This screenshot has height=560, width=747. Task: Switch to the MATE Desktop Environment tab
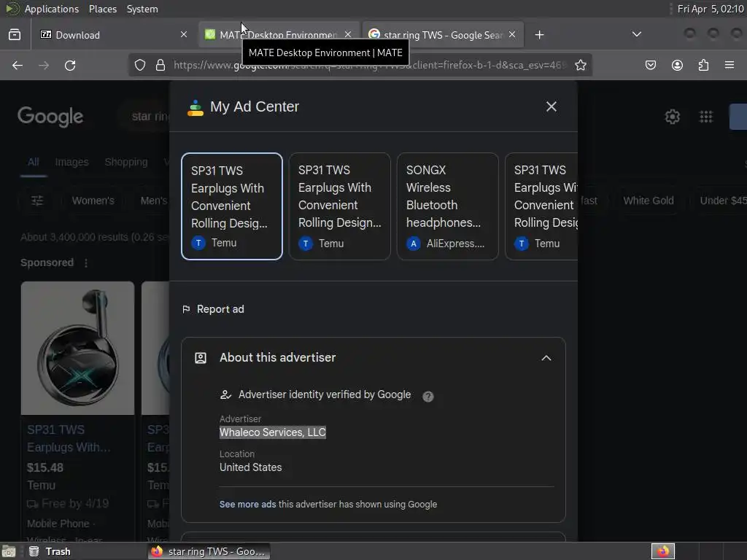coord(279,35)
